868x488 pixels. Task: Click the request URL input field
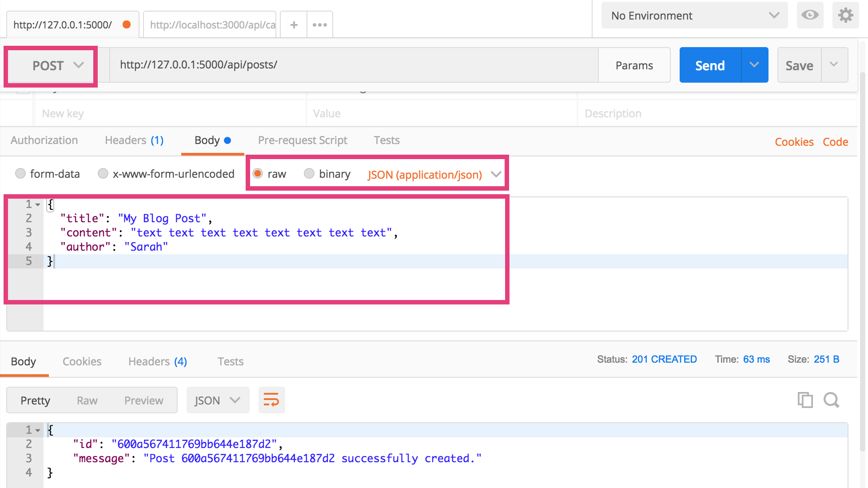pyautogui.click(x=353, y=65)
